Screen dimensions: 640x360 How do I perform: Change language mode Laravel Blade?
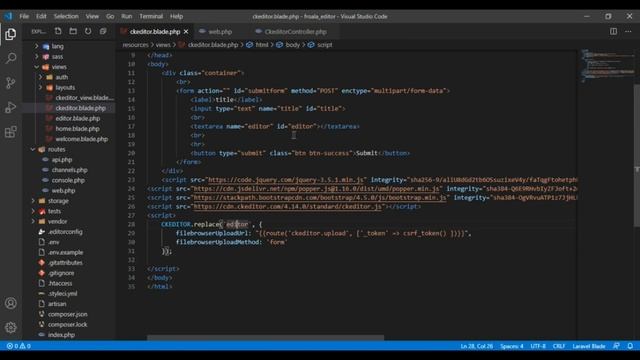(x=589, y=346)
